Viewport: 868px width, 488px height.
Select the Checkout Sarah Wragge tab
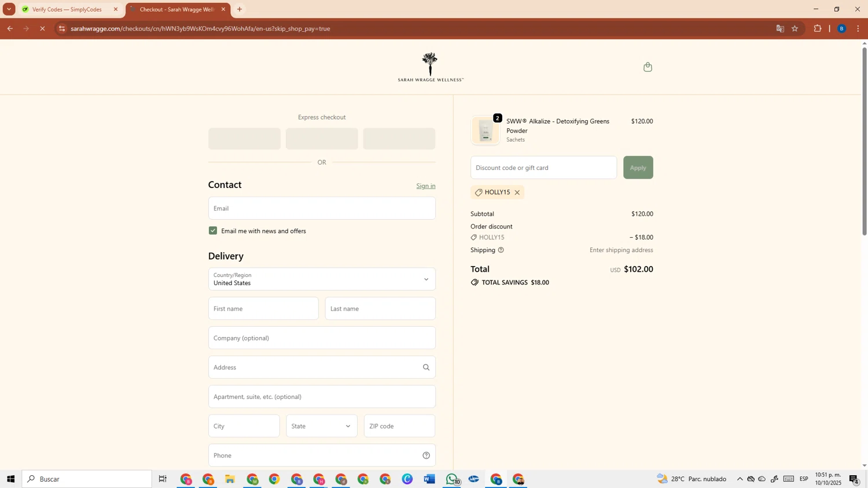tap(178, 9)
